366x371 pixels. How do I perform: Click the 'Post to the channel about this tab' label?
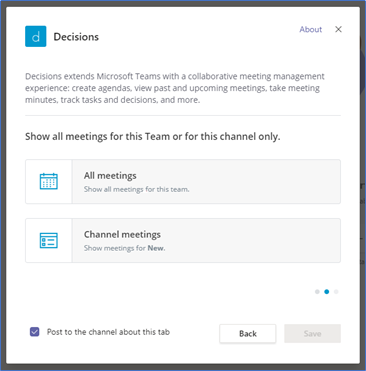(108, 332)
